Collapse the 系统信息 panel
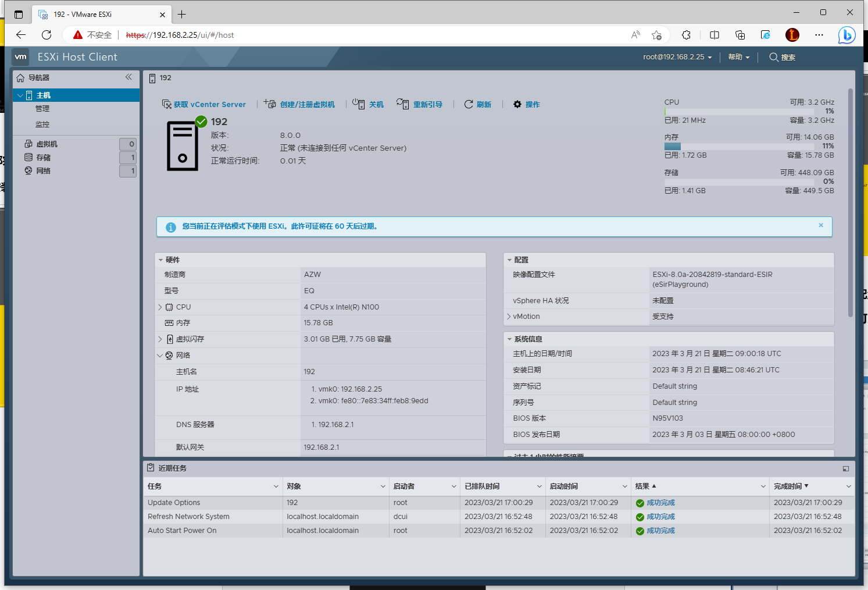 pyautogui.click(x=509, y=339)
